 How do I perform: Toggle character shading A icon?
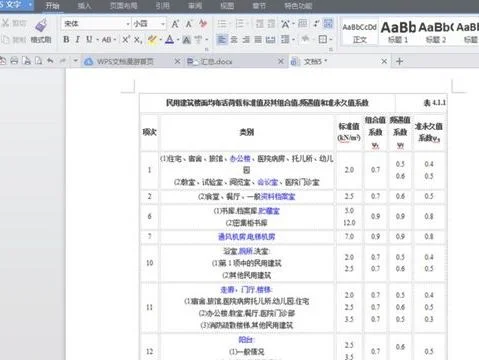click(x=187, y=40)
